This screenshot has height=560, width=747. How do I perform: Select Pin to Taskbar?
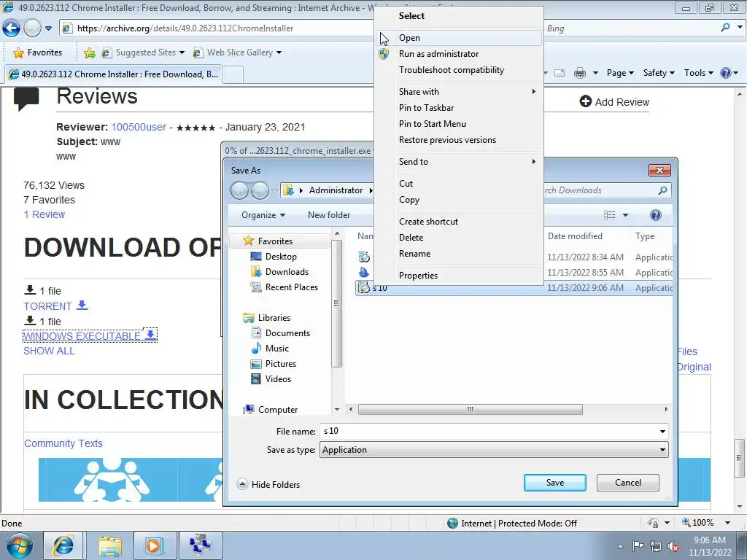coord(459,108)
